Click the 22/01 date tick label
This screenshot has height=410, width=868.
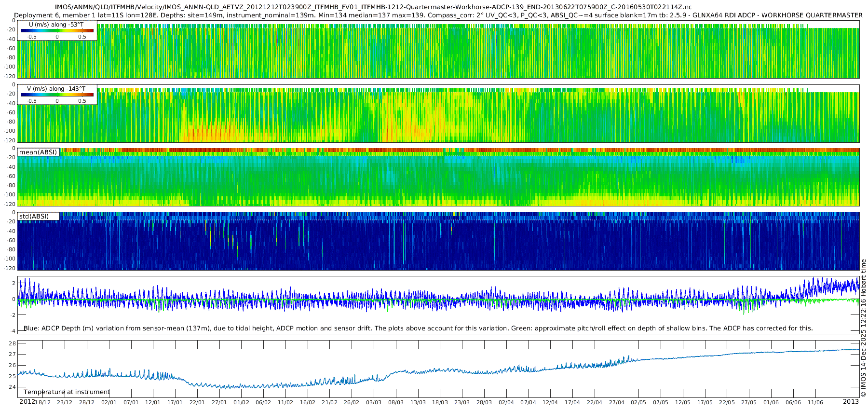coord(197,402)
